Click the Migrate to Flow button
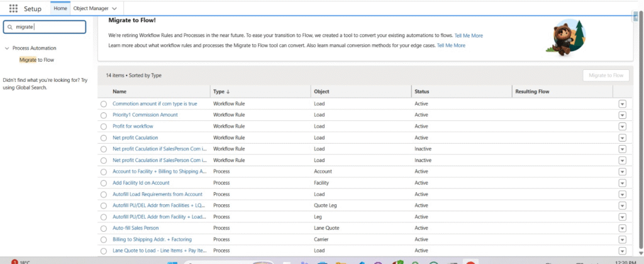This screenshot has width=644, height=264. coord(606,76)
